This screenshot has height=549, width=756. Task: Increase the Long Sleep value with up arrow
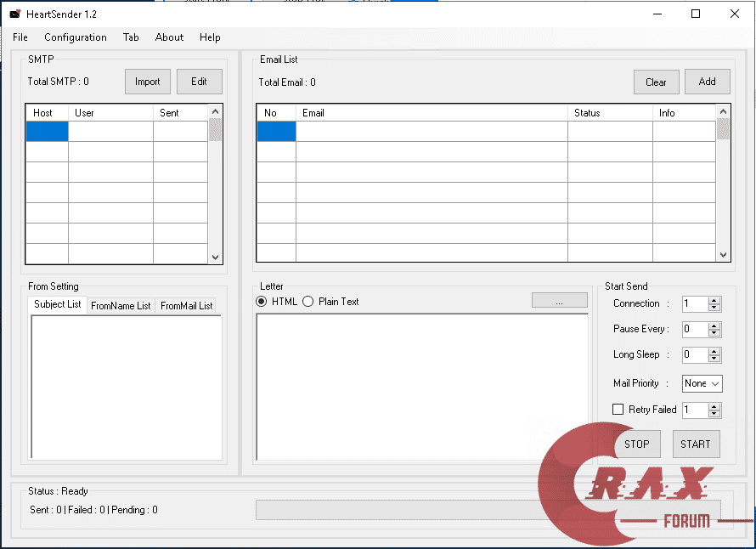tap(714, 351)
